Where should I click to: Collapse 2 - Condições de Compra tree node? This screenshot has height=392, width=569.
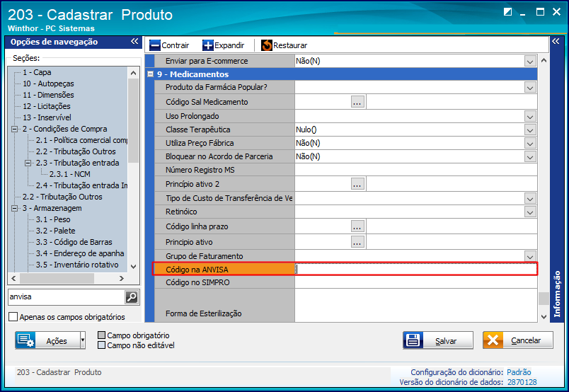(15, 129)
